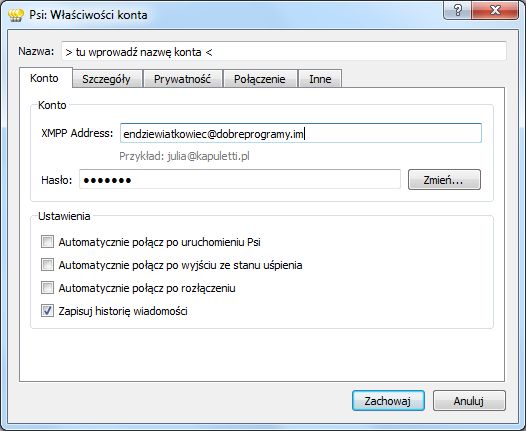This screenshot has height=431, width=526.
Task: Select the Konto tab
Action: [x=46, y=78]
